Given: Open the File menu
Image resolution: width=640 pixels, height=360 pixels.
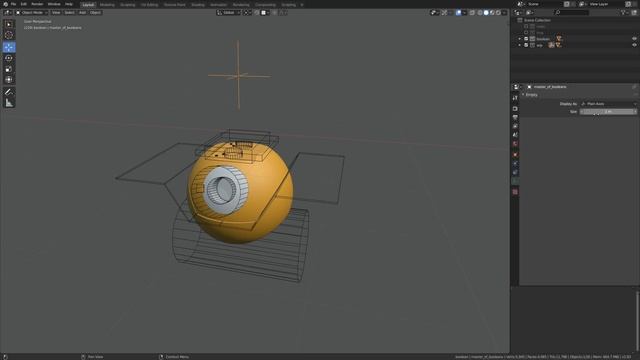Looking at the screenshot, I should click(x=13, y=4).
